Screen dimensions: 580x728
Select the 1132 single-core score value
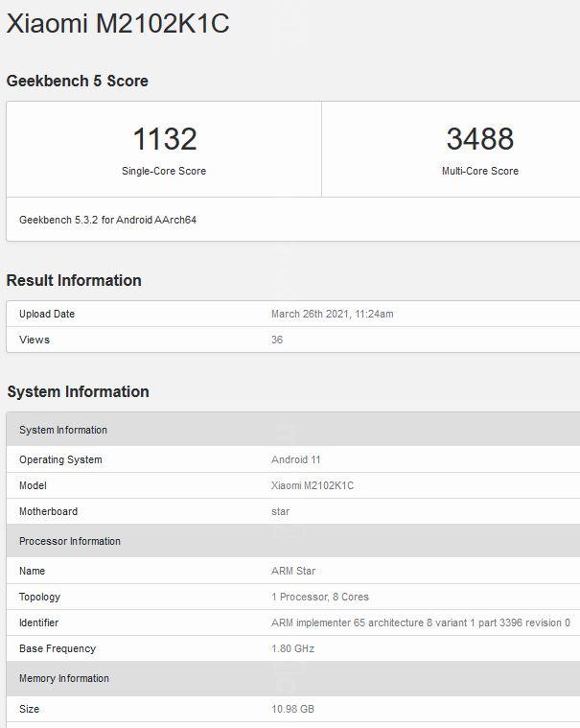[164, 139]
